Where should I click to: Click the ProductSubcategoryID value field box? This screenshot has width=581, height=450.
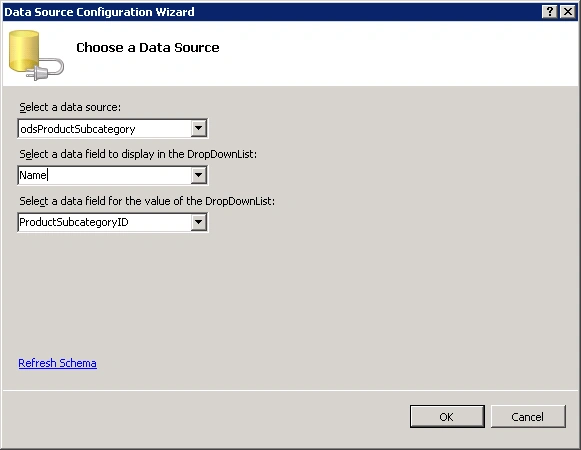[104, 222]
